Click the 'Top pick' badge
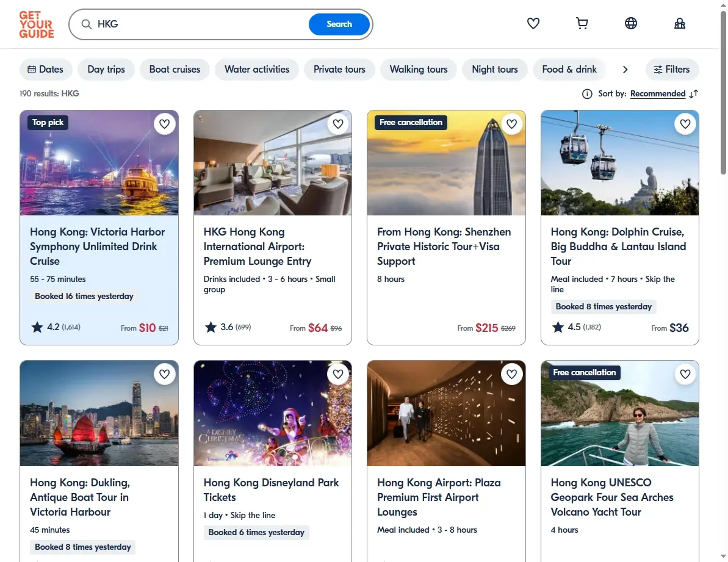 48,123
